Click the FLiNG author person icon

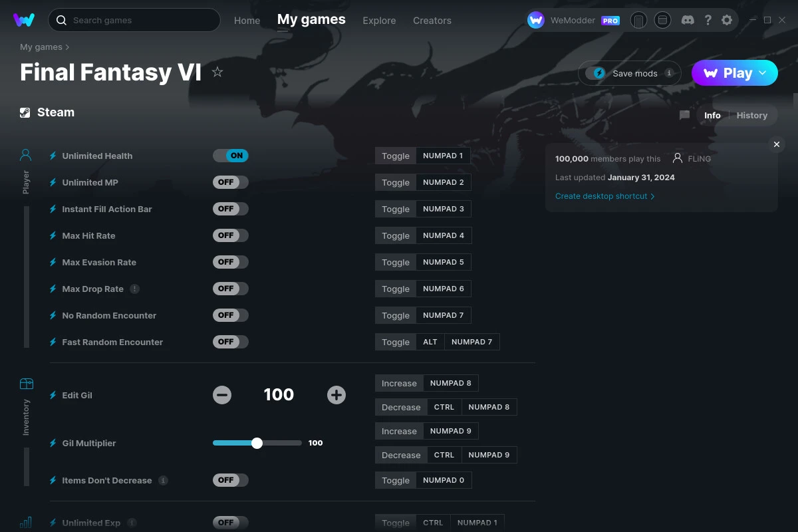tap(678, 158)
